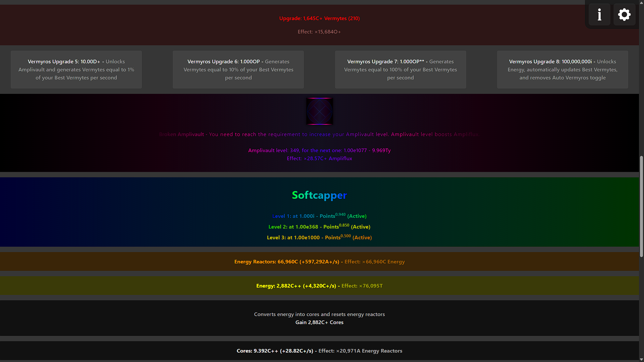Open the info panel icon
The image size is (644, 362).
(599, 15)
